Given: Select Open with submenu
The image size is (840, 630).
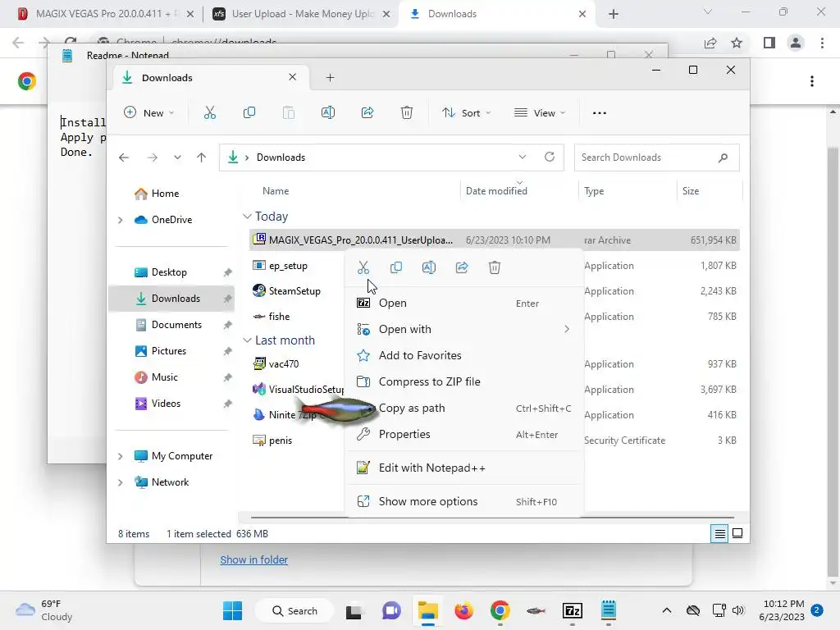Looking at the screenshot, I should click(464, 330).
